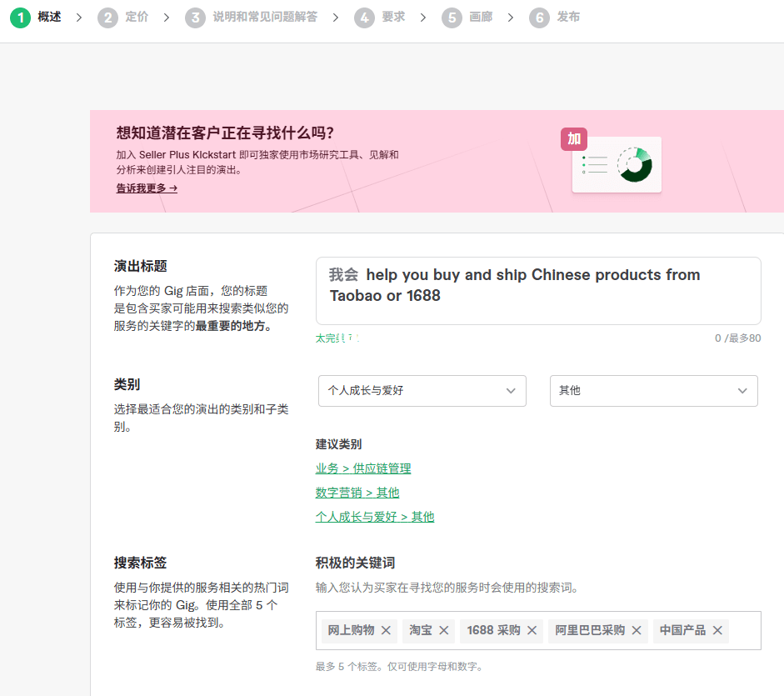Screen dimensions: 784x696
Task: Select suggested category 业务 > 供应链管理
Action: (x=364, y=468)
